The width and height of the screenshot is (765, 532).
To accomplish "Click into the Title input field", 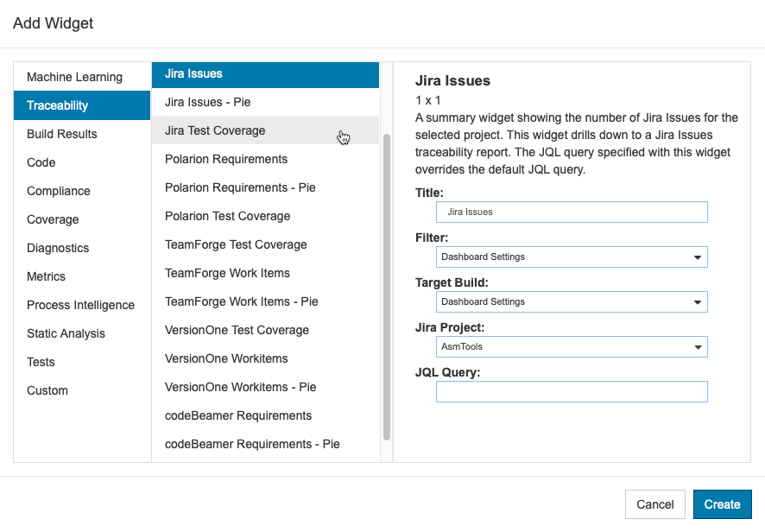I will [x=572, y=212].
